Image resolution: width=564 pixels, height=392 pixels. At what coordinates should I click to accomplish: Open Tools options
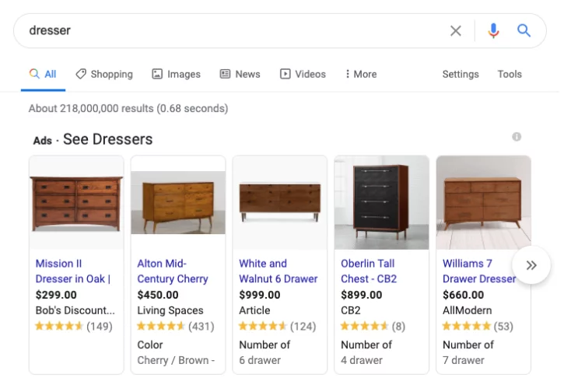point(510,74)
